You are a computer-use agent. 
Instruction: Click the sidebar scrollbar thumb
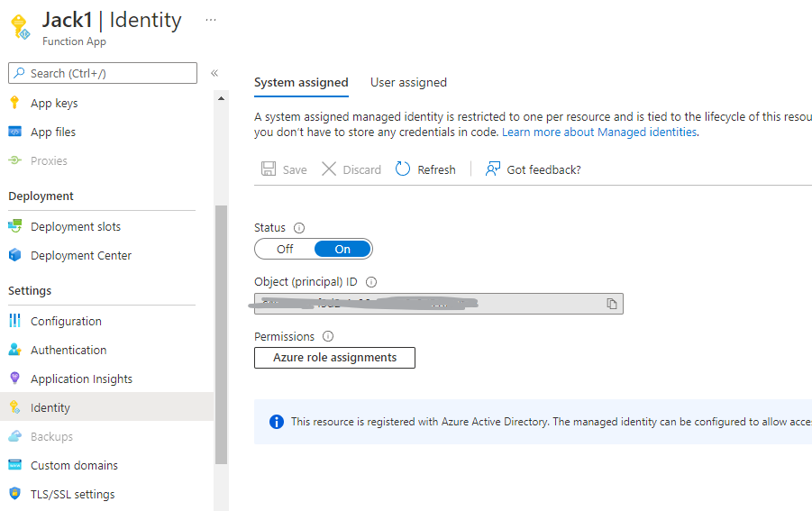click(x=221, y=334)
